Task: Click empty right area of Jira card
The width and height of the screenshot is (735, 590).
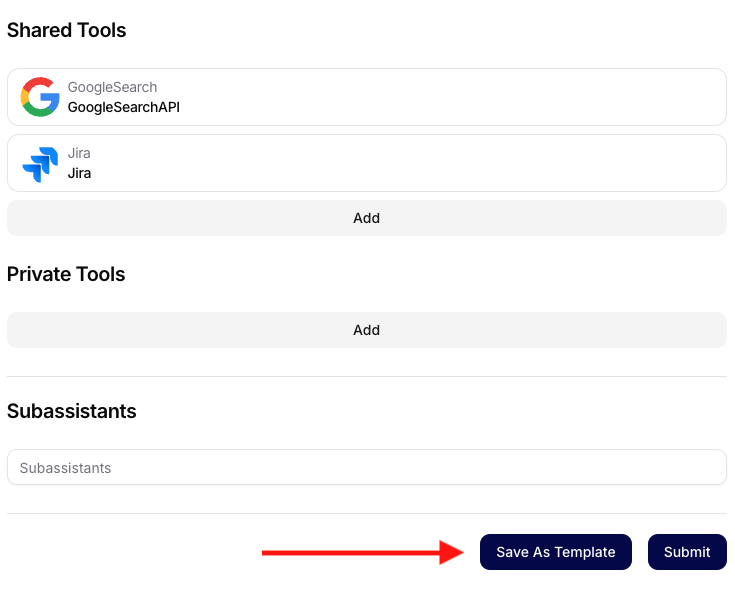Action: point(500,163)
